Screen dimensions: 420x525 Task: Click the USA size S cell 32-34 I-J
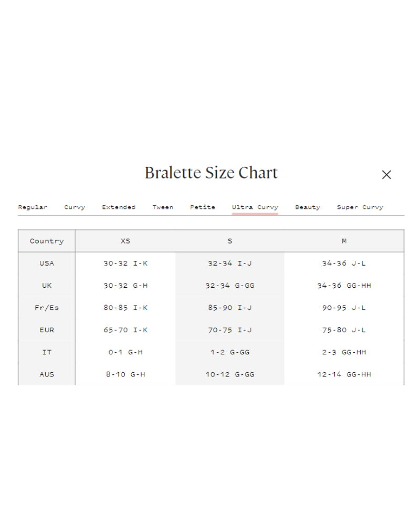point(230,264)
